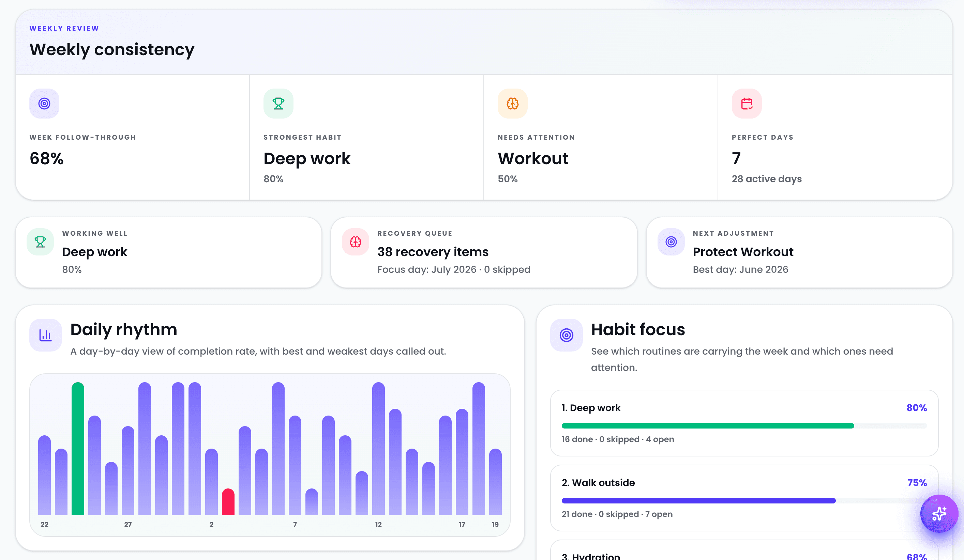Click the WEEKLY REVIEW label
Image resolution: width=964 pixels, height=560 pixels.
pyautogui.click(x=64, y=28)
